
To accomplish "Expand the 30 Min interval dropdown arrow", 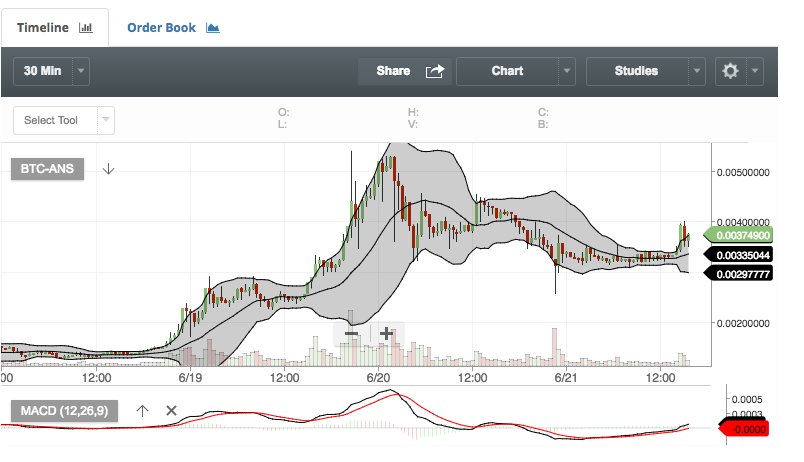I will (81, 71).
